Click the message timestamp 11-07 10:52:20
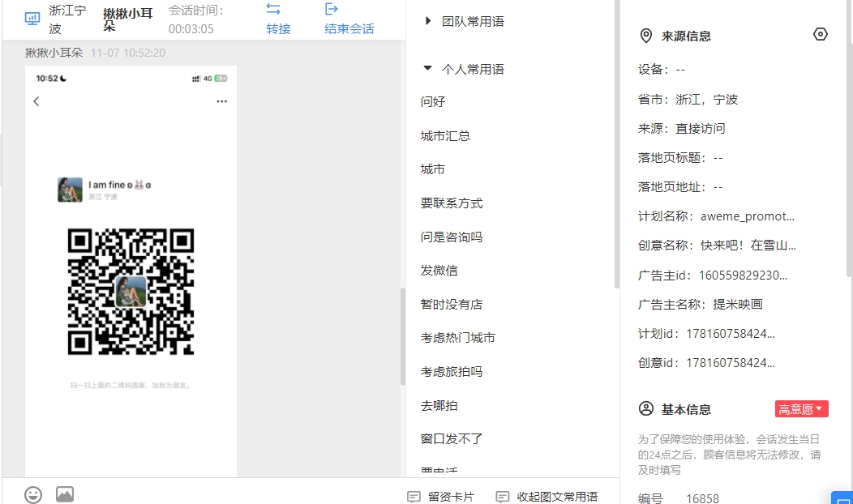Viewport: 853px width, 504px height. pos(128,53)
